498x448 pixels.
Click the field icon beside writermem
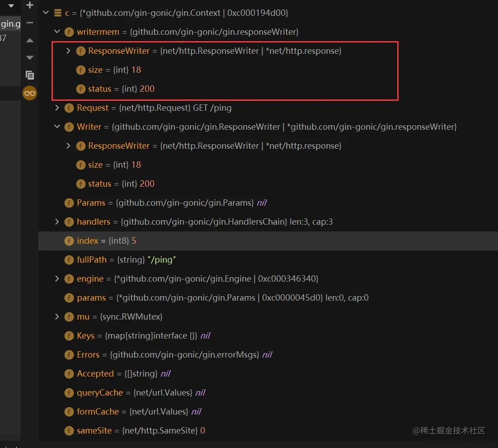click(x=69, y=32)
